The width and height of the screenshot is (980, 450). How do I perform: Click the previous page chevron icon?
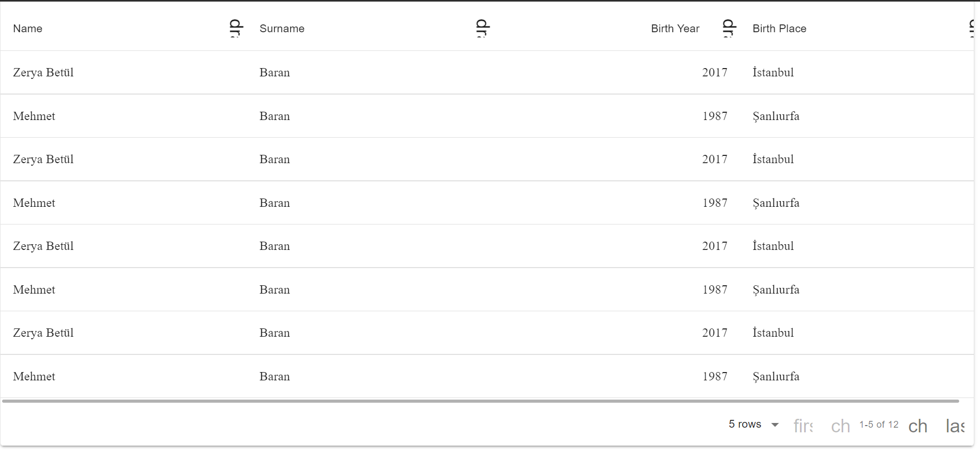pos(841,426)
